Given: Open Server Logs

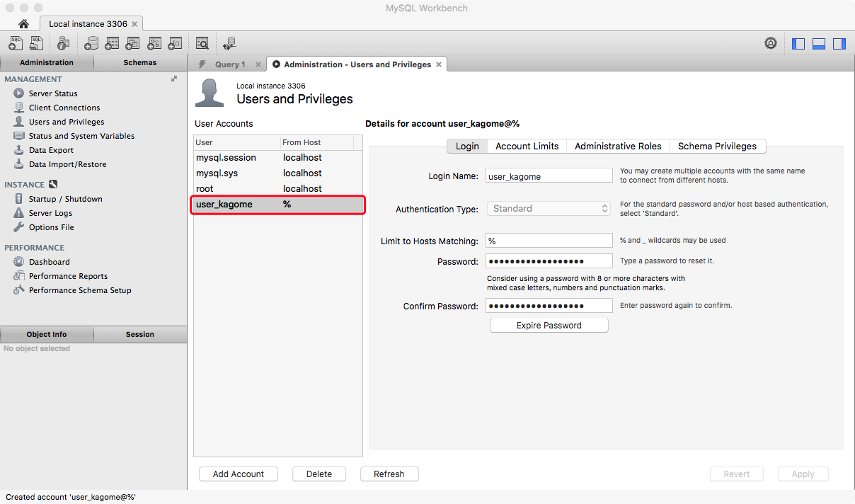Looking at the screenshot, I should (50, 213).
